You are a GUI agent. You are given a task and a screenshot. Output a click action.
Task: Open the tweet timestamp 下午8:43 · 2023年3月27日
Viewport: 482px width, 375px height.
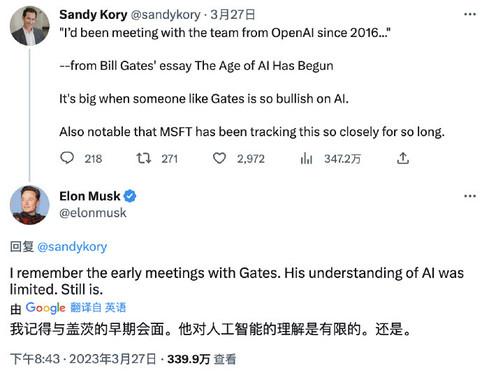pyautogui.click(x=83, y=359)
